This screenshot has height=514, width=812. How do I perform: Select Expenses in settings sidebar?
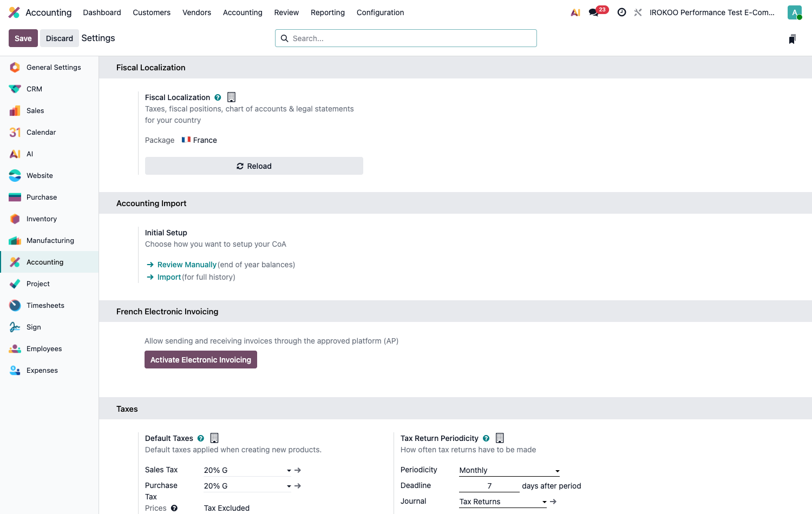coord(49,371)
